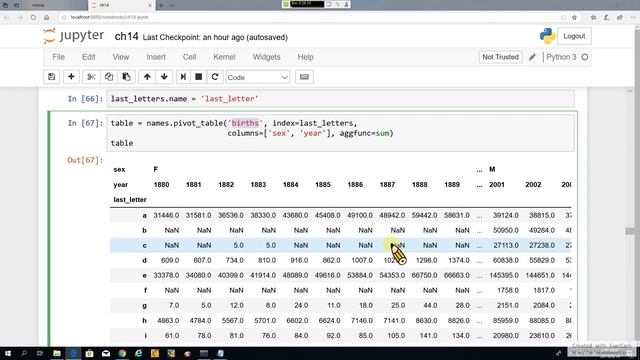Open the Help menu
The width and height of the screenshot is (640, 360).
pos(305,57)
